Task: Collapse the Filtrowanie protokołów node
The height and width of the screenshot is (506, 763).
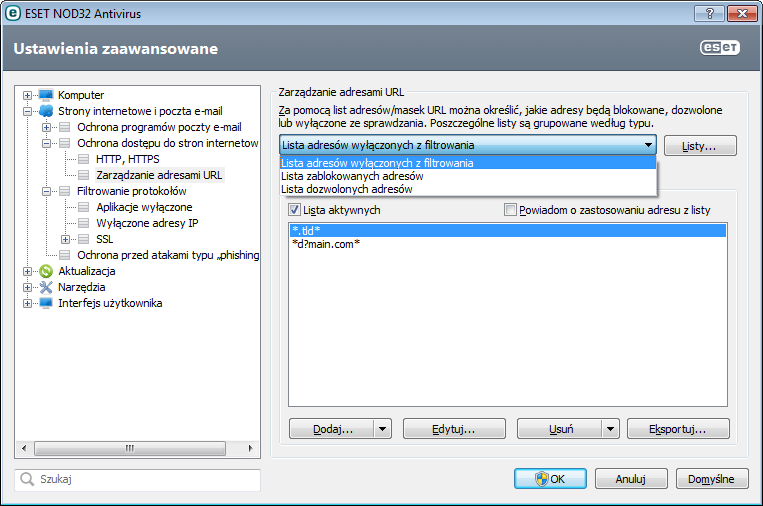Action: [46, 191]
